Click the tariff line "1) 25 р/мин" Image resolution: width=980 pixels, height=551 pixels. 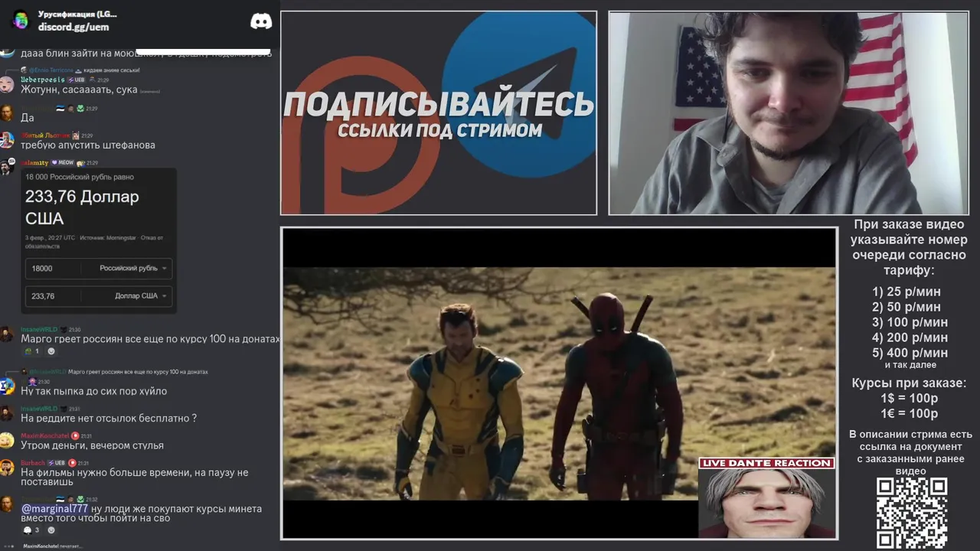pos(906,292)
